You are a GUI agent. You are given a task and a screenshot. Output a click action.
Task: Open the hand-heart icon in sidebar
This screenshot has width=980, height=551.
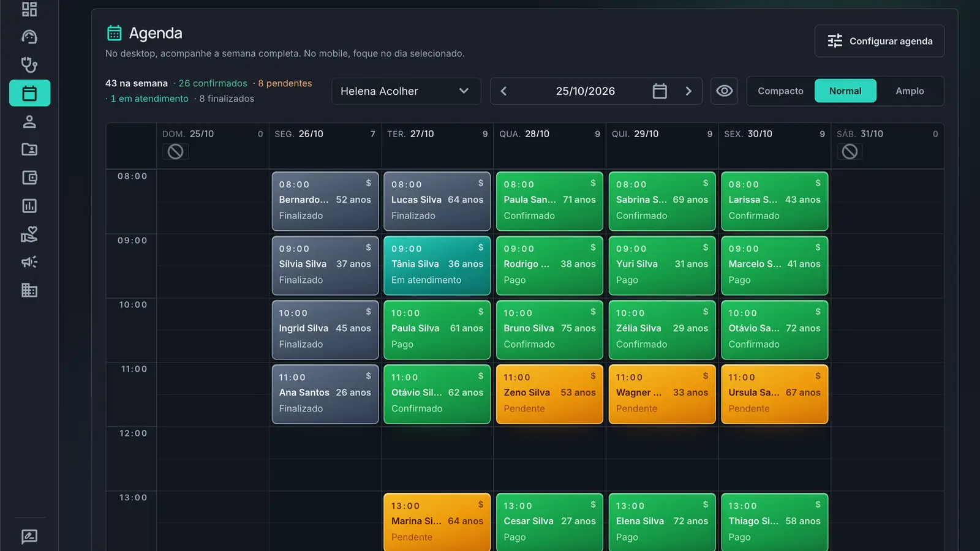tap(29, 234)
